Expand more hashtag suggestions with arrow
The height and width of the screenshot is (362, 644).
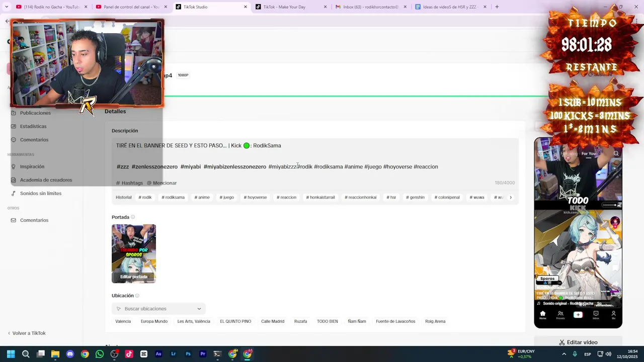click(x=511, y=198)
